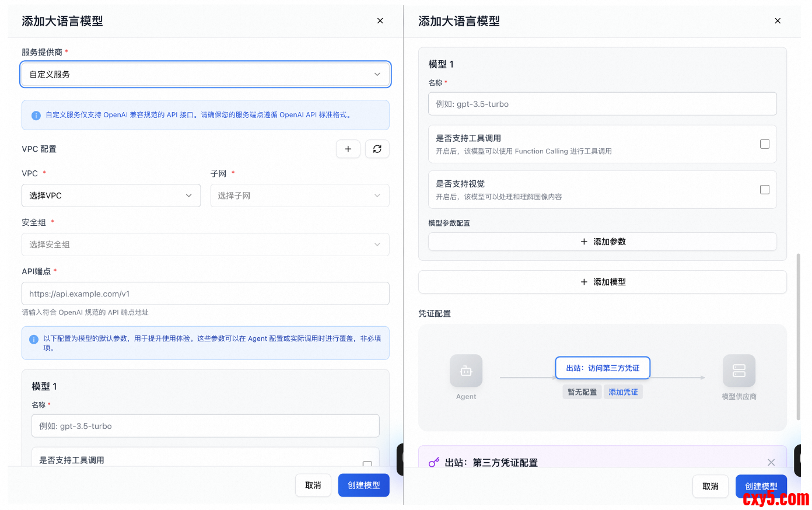
Task: Click the 添加模型 button
Action: (602, 282)
